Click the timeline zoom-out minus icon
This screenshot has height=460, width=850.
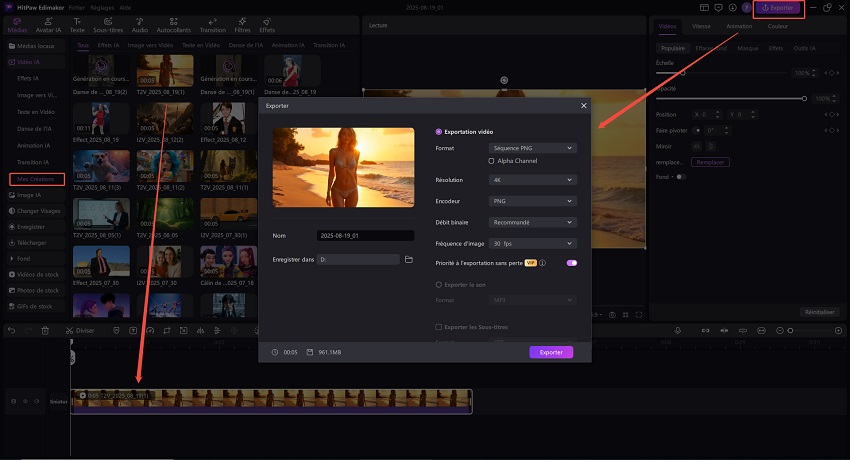[x=780, y=331]
